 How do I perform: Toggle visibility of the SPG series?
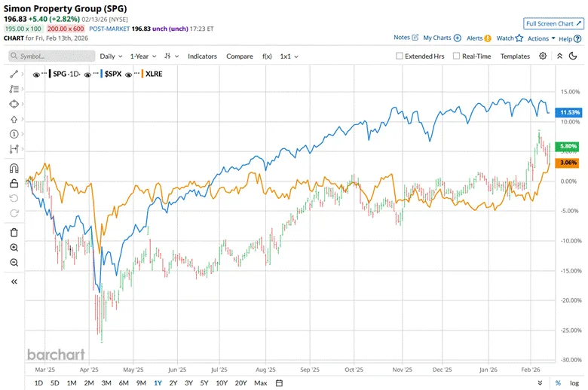pyautogui.click(x=36, y=75)
